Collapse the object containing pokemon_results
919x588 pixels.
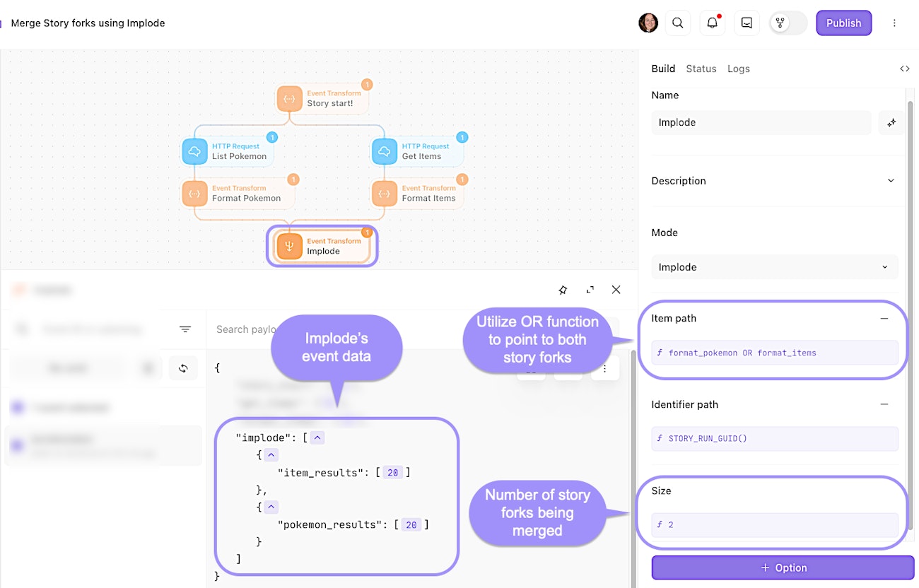coord(272,507)
